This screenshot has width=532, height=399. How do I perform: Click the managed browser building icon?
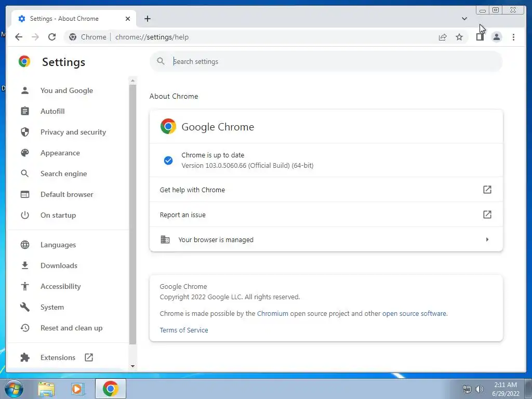pyautogui.click(x=165, y=240)
